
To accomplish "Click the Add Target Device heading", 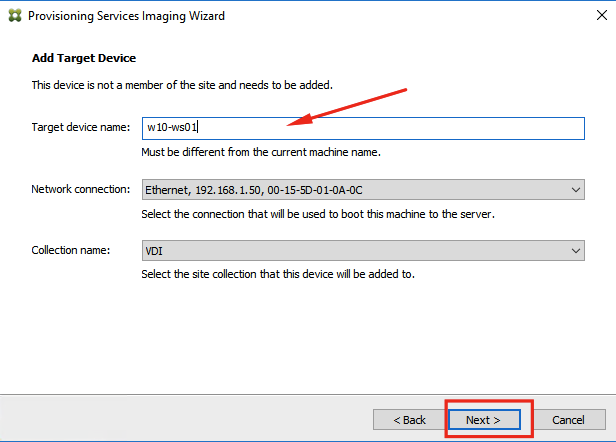I will tap(84, 58).
